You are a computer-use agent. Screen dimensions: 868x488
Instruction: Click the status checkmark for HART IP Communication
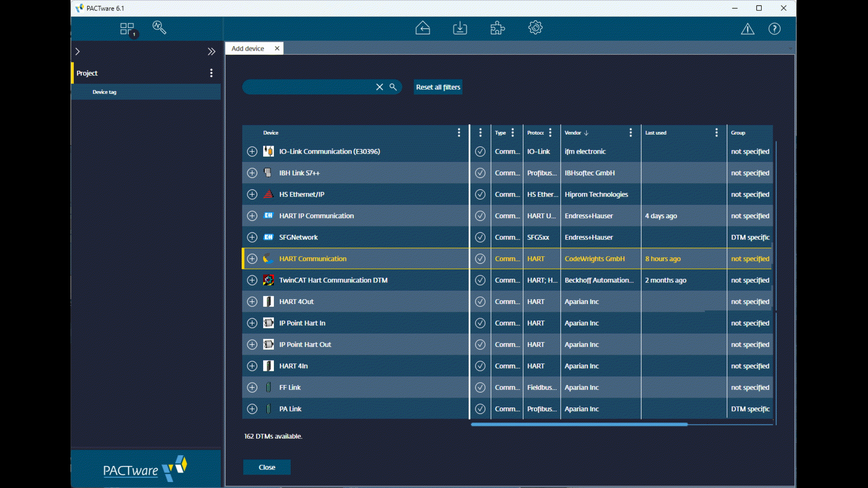point(480,216)
